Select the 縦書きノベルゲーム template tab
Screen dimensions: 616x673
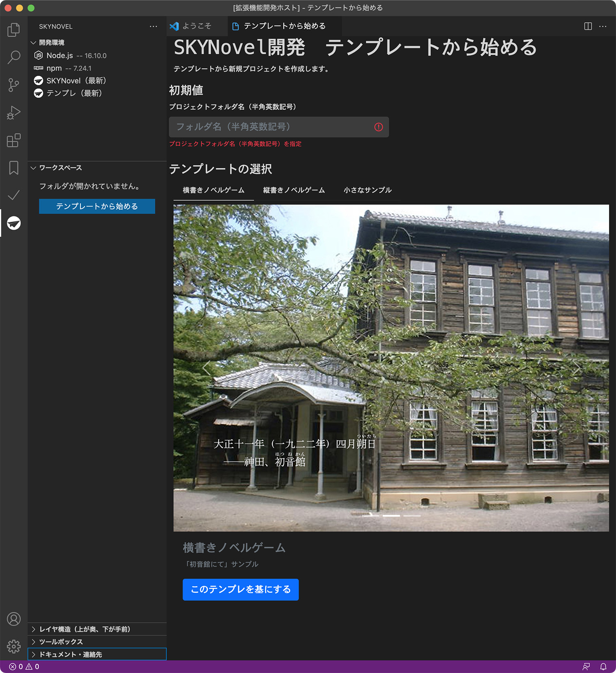294,190
